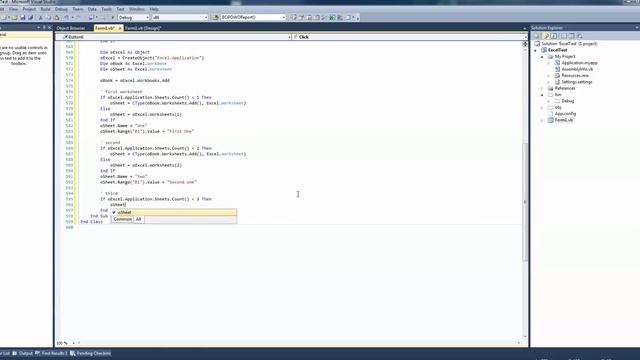The image size is (640, 360).
Task: Click the Paste toolbar icon
Action: tap(57, 18)
